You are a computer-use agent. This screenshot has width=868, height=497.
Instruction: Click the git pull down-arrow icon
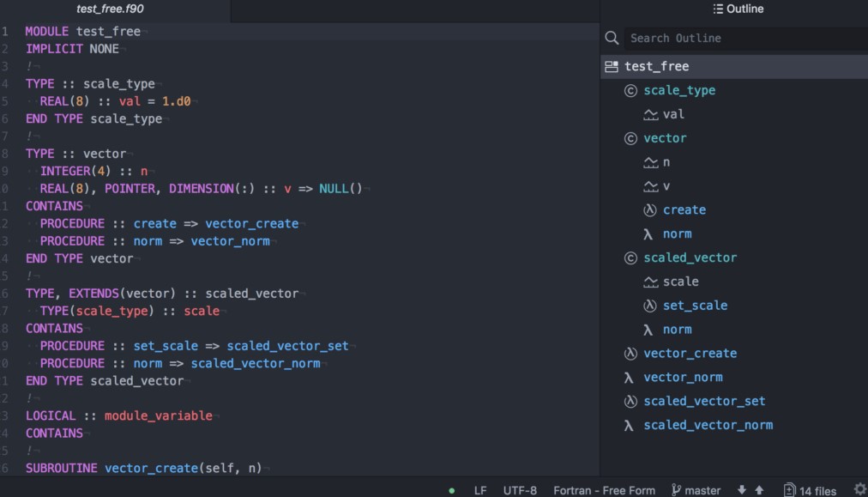tap(742, 490)
